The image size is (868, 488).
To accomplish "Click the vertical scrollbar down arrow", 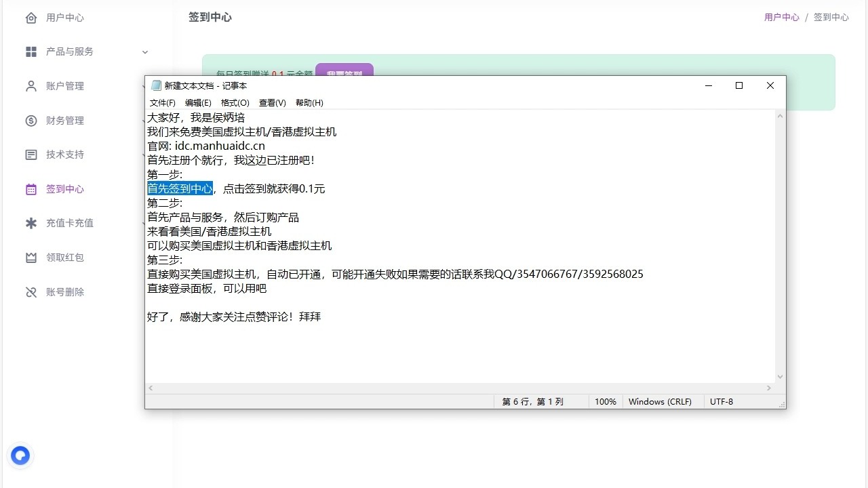I will (x=780, y=377).
